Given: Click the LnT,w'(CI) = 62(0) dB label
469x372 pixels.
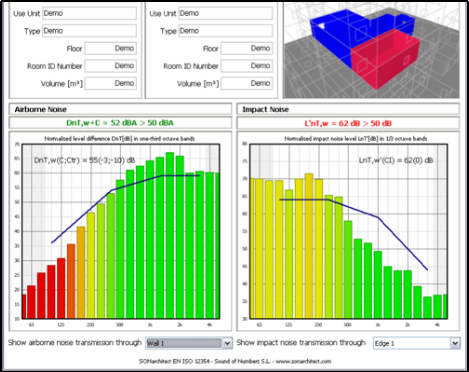Looking at the screenshot, I should coord(396,160).
